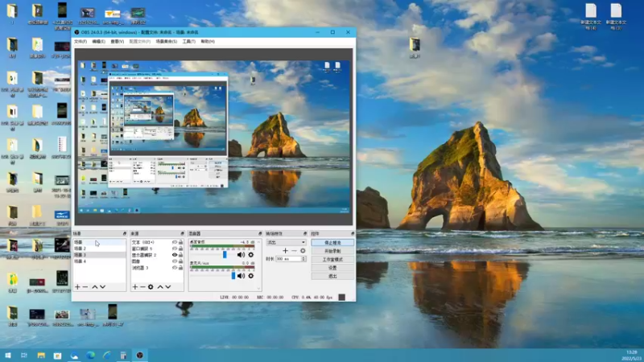The width and height of the screenshot is (644, 362).
Task: Click the status indicator square in the status bar
Action: [341, 297]
